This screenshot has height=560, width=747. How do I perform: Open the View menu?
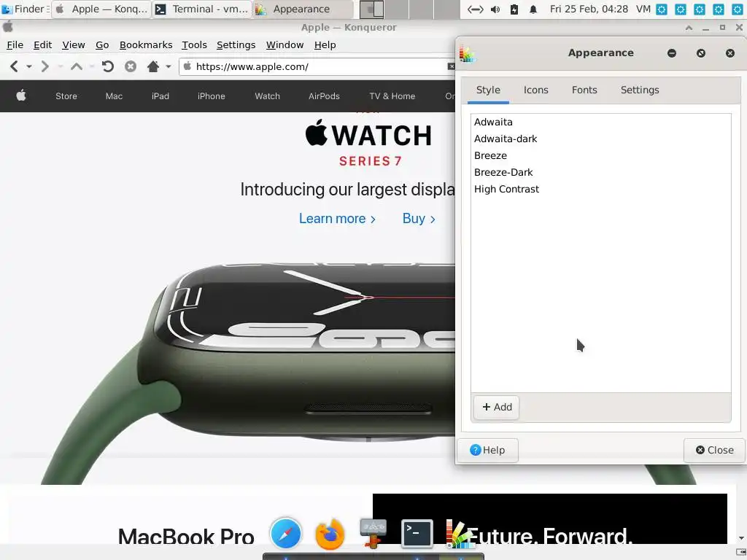click(74, 44)
